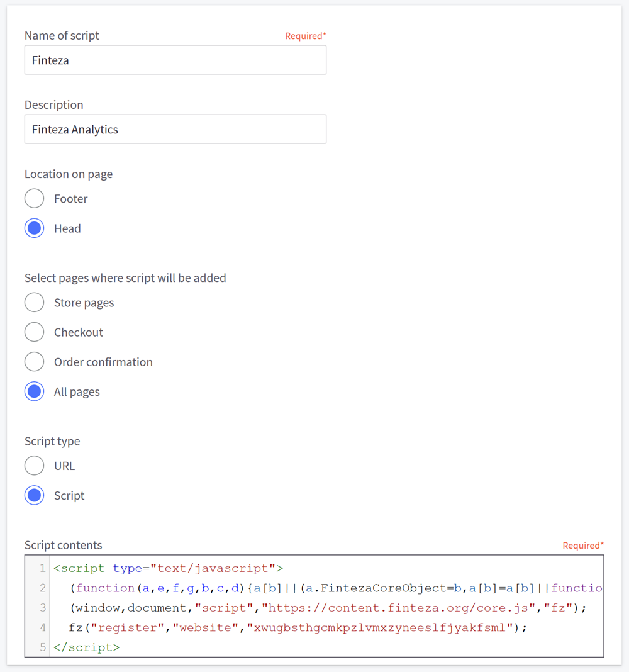
Task: Click code line 3 with core.js URL
Action: point(328,608)
